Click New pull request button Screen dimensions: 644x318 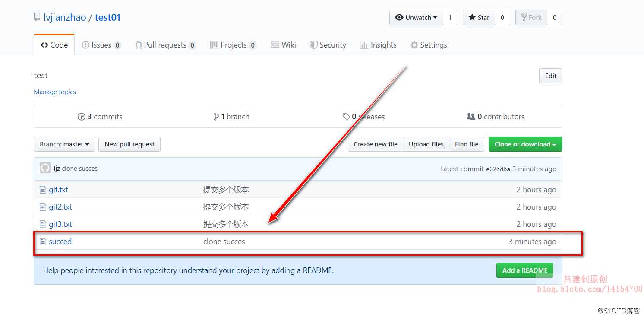[129, 144]
